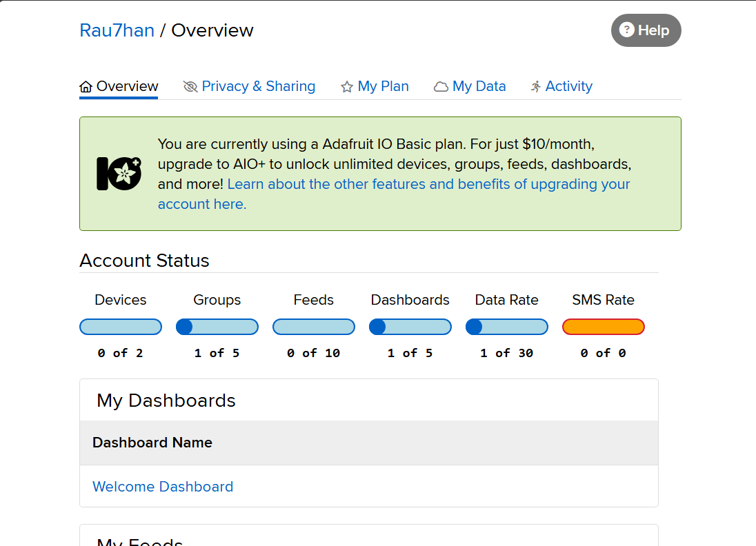
Task: Switch to the Overview tab
Action: [x=119, y=87]
